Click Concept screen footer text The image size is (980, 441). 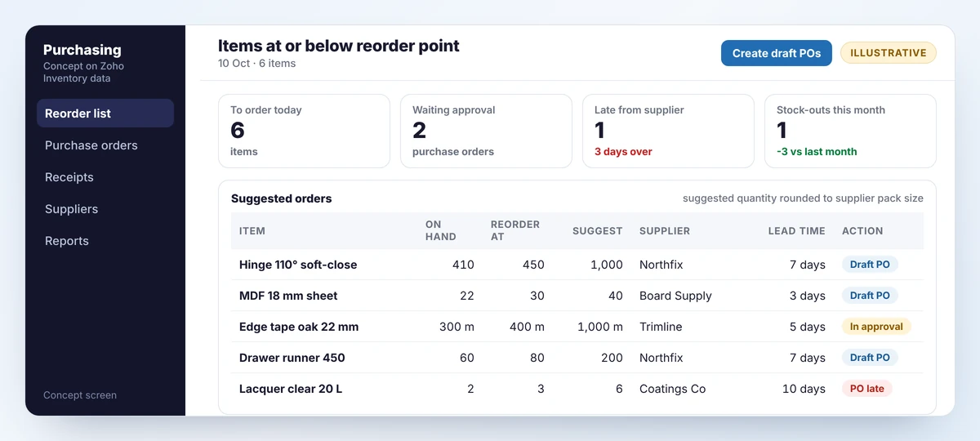(x=80, y=395)
